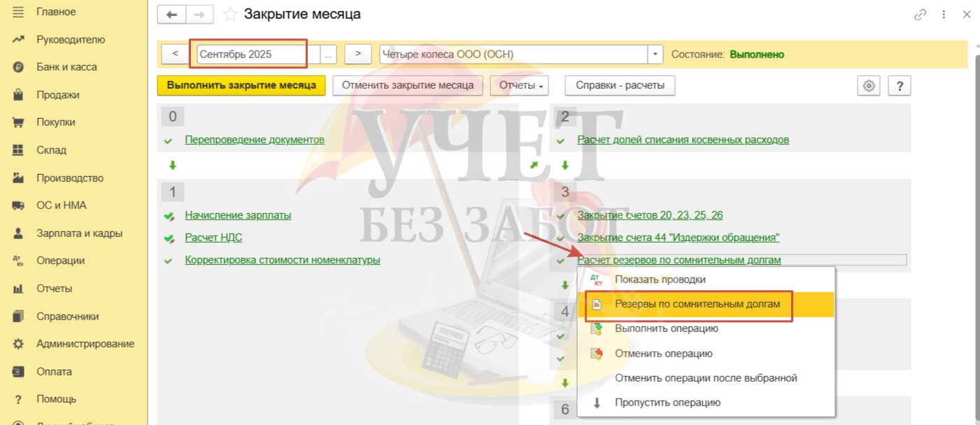Open the Отчеты dropdown button

pyautogui.click(x=519, y=85)
